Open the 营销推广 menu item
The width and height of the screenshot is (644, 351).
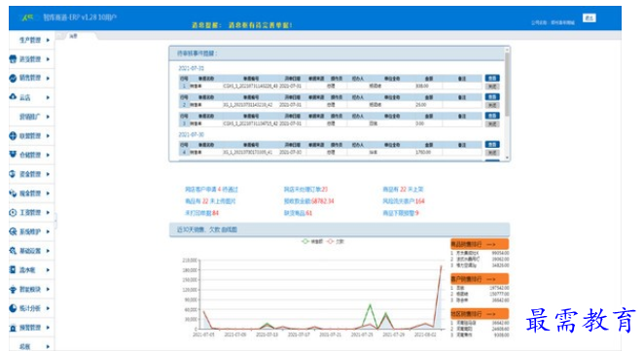coord(30,117)
